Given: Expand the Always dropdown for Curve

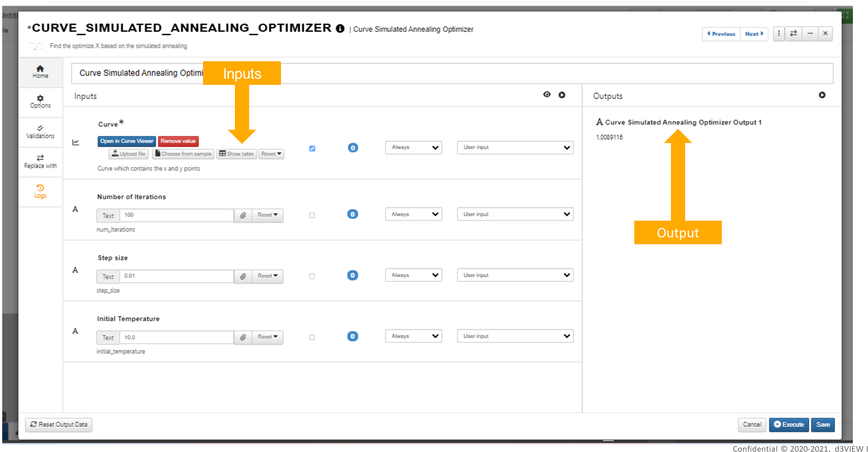Looking at the screenshot, I should (x=413, y=147).
